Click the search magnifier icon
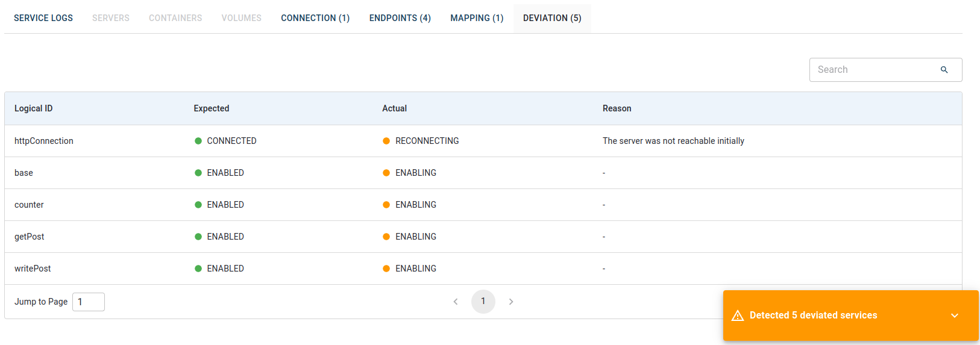This screenshot has height=345, width=980. (944, 70)
